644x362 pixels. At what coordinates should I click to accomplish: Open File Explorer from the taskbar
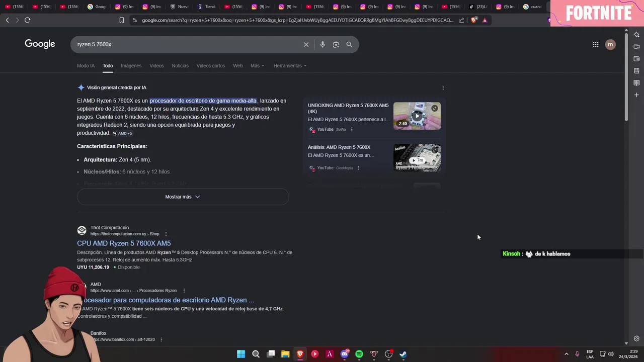[285, 354]
